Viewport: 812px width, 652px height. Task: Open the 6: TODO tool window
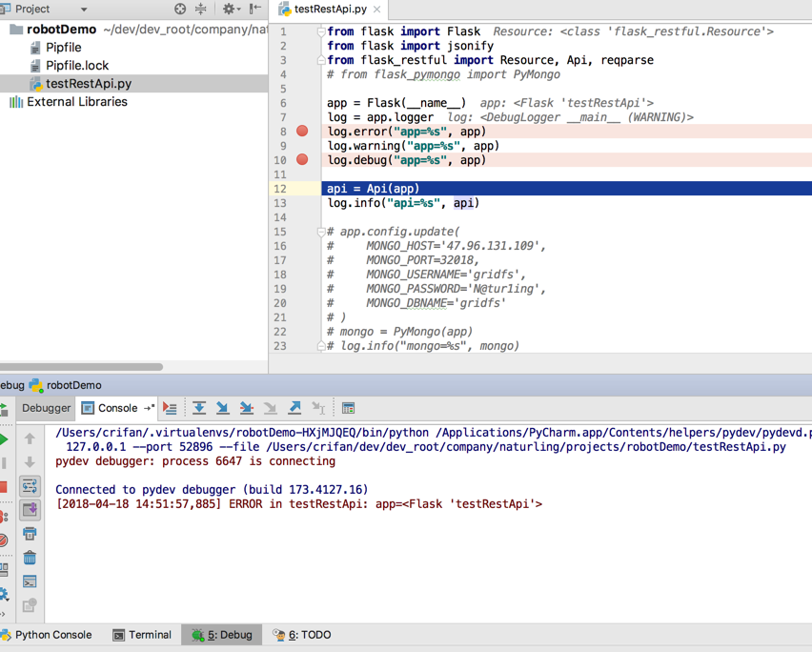302,635
